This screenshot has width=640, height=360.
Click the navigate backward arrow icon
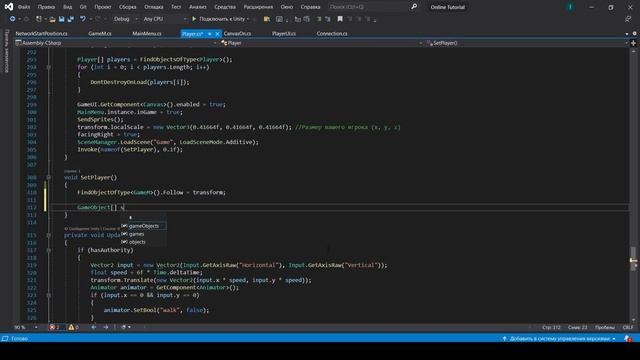[12, 19]
